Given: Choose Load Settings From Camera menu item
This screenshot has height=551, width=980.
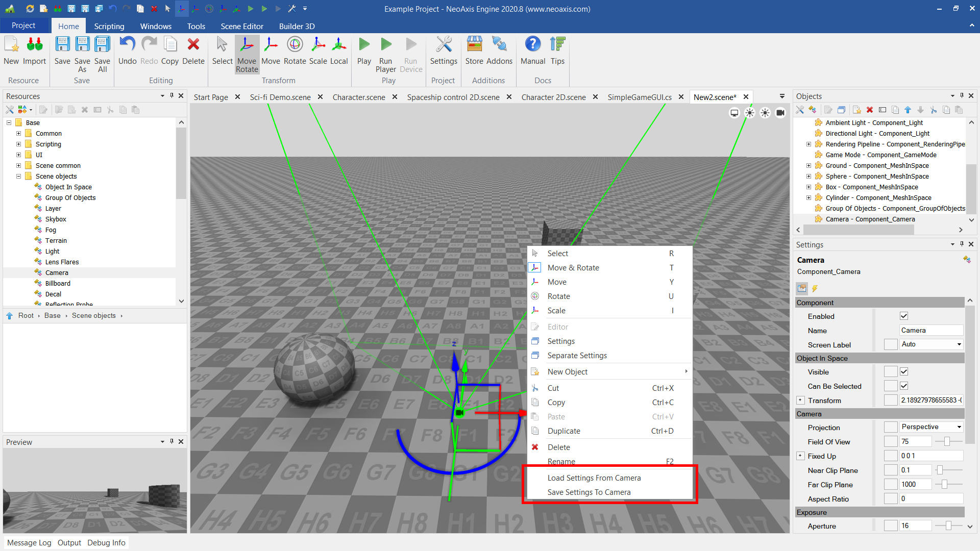Looking at the screenshot, I should [594, 478].
